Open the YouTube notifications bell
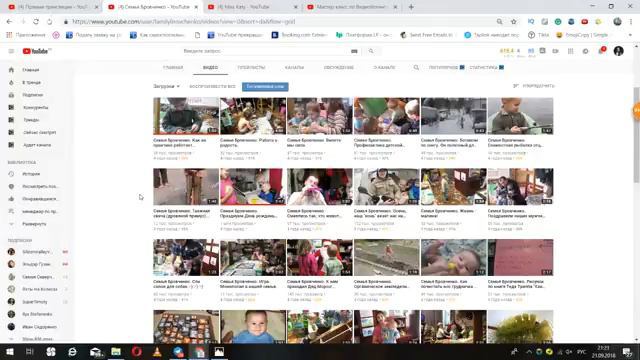The height and width of the screenshot is (360, 640). pyautogui.click(x=601, y=51)
